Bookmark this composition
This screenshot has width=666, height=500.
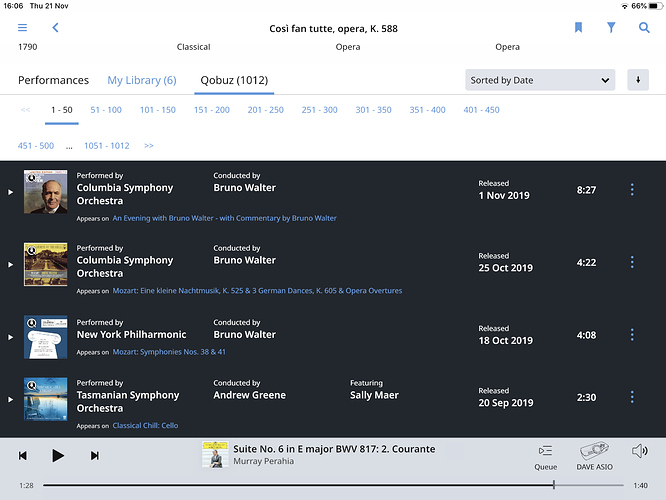click(578, 28)
